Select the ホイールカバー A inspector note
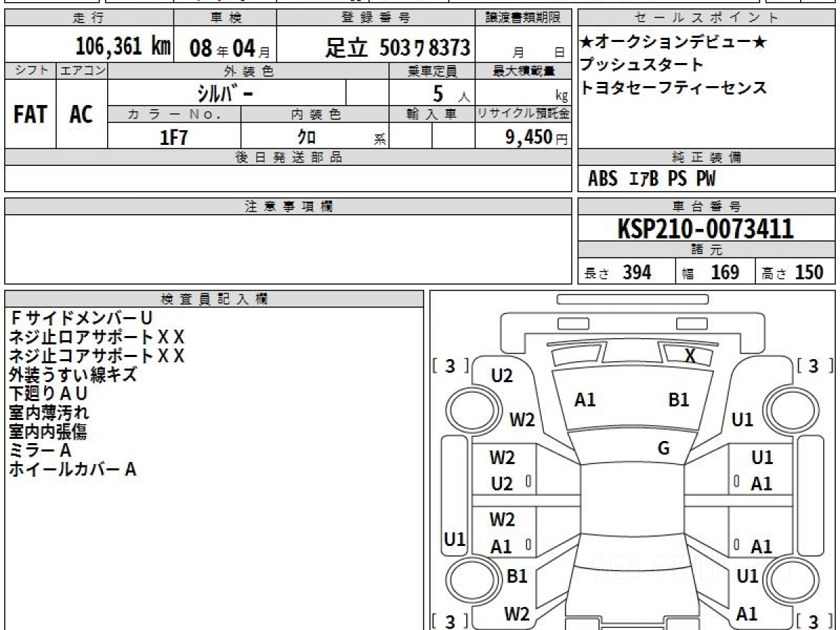This screenshot has height=630, width=840. [72, 470]
